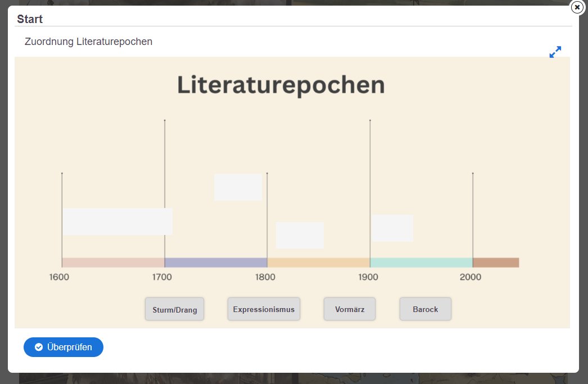Select the Vormärz draggable tile
588x384 pixels.
coord(349,309)
